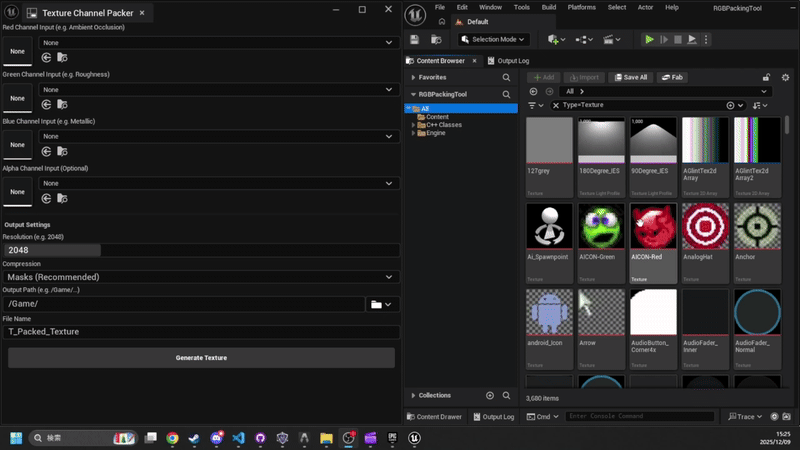Browse to Alpha Channel asset in Content Browser

(x=62, y=198)
